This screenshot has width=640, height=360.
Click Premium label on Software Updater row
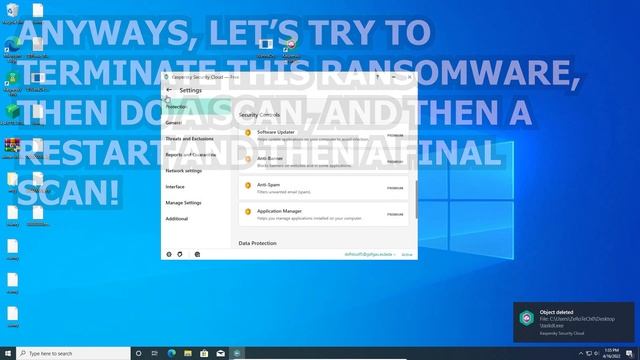click(395, 136)
